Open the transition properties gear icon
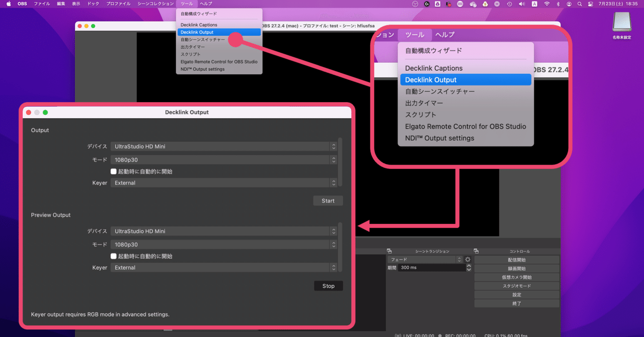644x337 pixels. click(x=467, y=260)
